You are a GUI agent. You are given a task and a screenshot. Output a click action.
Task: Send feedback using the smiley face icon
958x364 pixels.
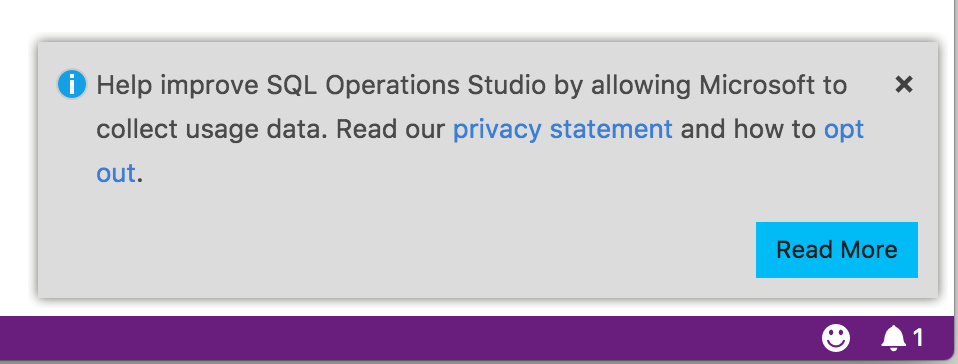(x=835, y=338)
